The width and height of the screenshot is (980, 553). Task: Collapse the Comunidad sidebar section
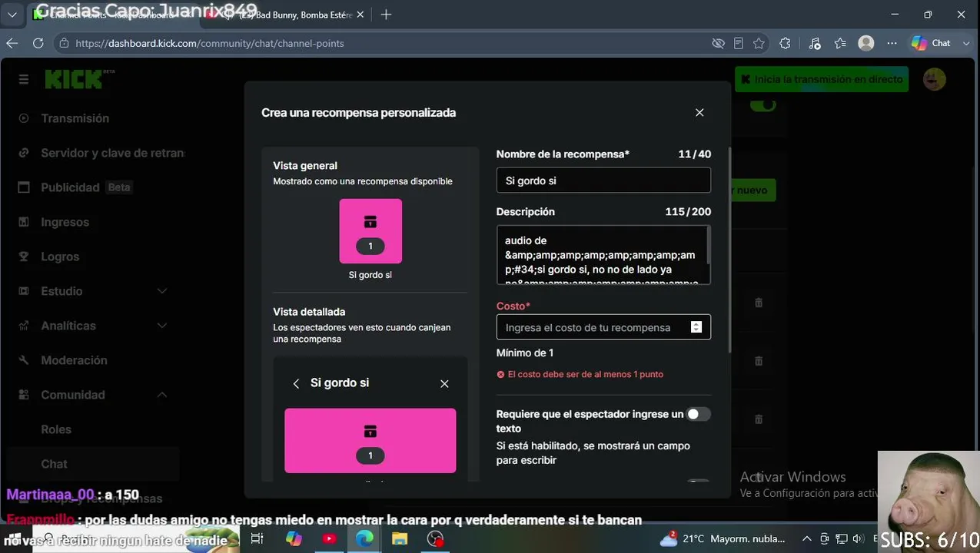coord(162,395)
